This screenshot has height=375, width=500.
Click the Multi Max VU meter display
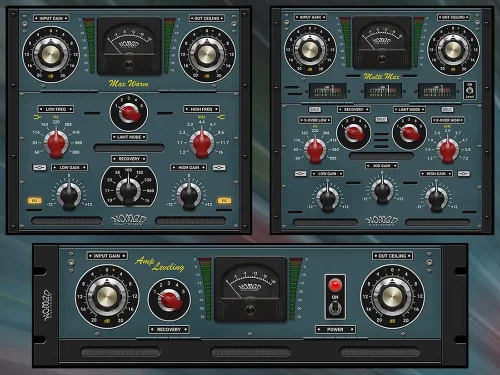coord(382,42)
